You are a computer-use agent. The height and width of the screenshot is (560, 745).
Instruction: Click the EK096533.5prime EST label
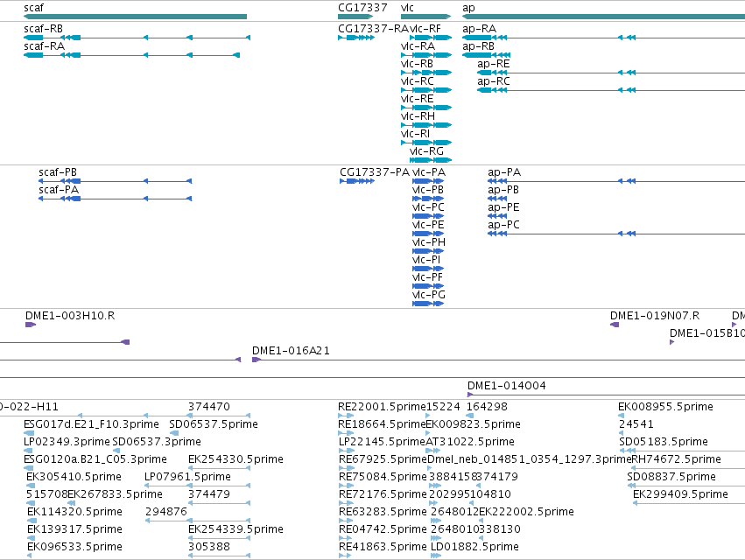[74, 547]
